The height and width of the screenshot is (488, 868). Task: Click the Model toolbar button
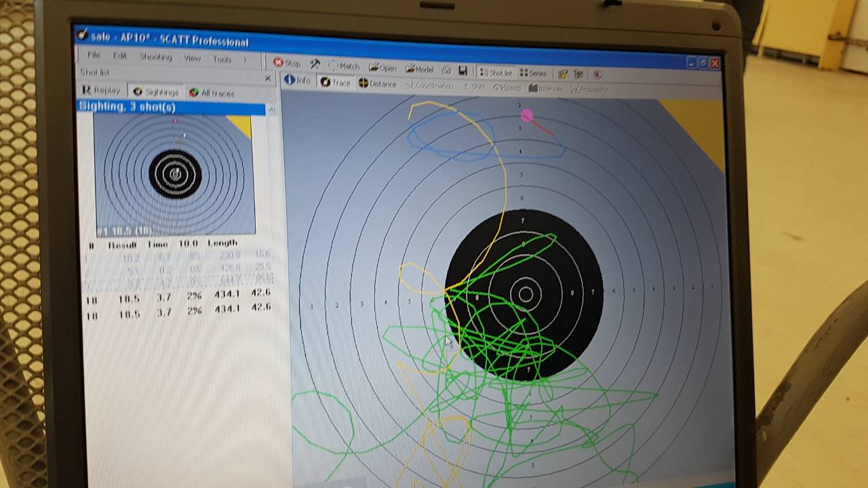(420, 68)
